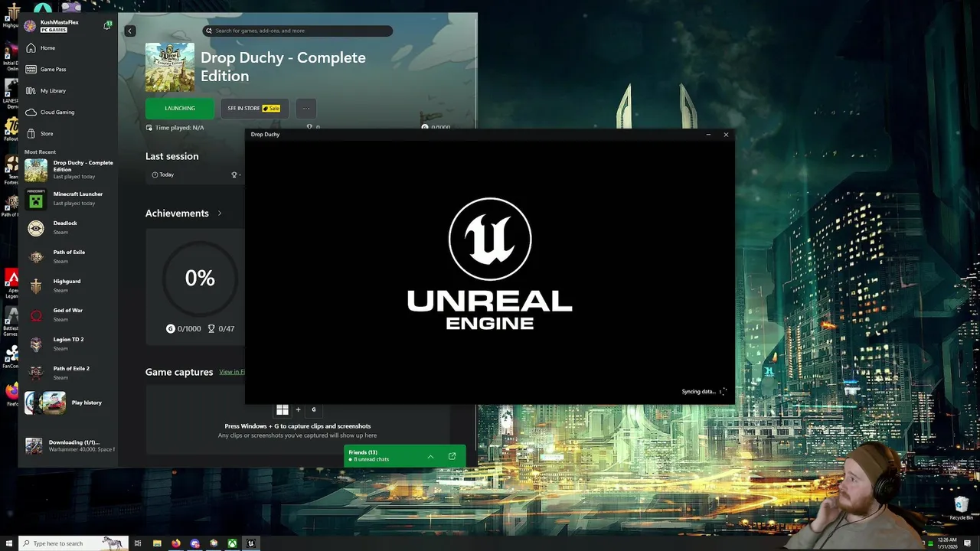Open the Action Center notification icon
This screenshot has width=980, height=551.
pos(969,543)
